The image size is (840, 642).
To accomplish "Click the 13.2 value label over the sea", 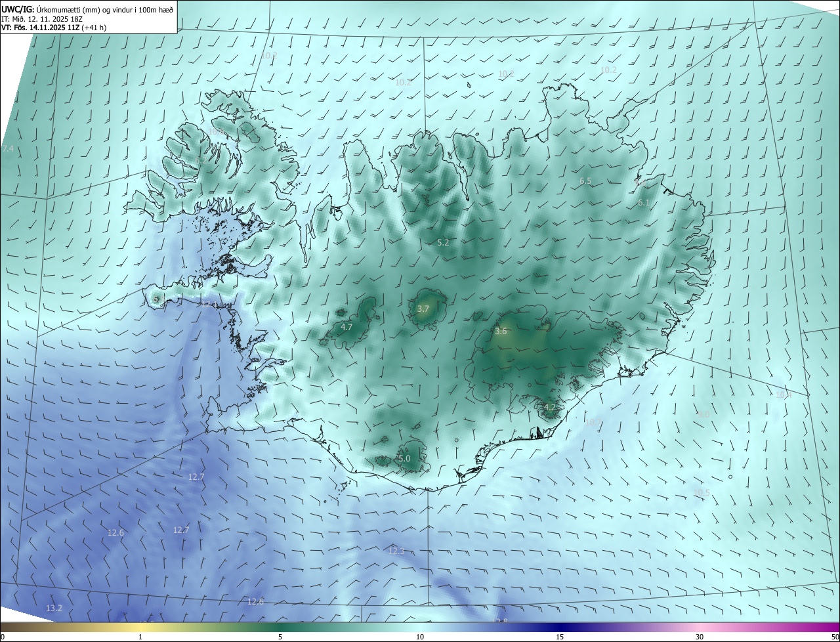I will 54,609.
